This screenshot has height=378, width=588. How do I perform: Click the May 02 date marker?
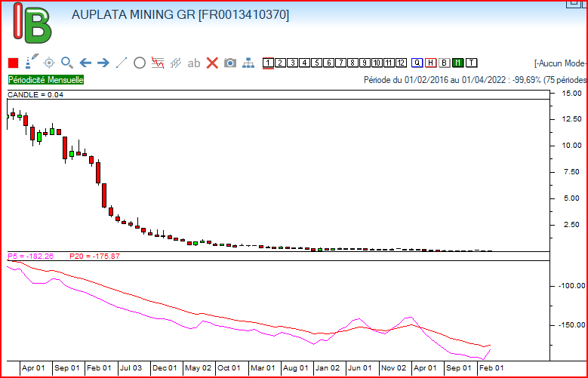(198, 368)
